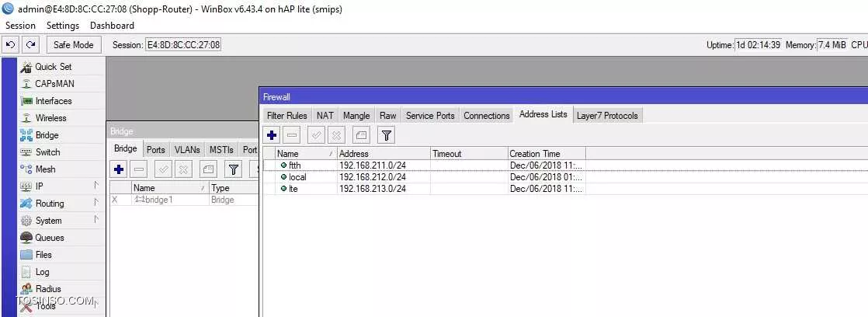Switch to Filter Rules tab in Firewall

(286, 116)
